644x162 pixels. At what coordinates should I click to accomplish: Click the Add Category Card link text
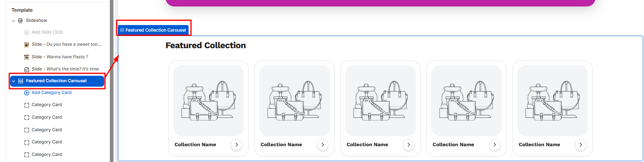pos(52,93)
